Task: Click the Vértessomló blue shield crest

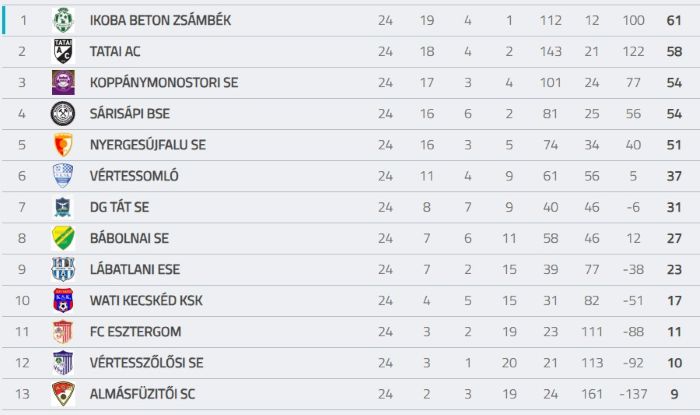Action: point(63,176)
